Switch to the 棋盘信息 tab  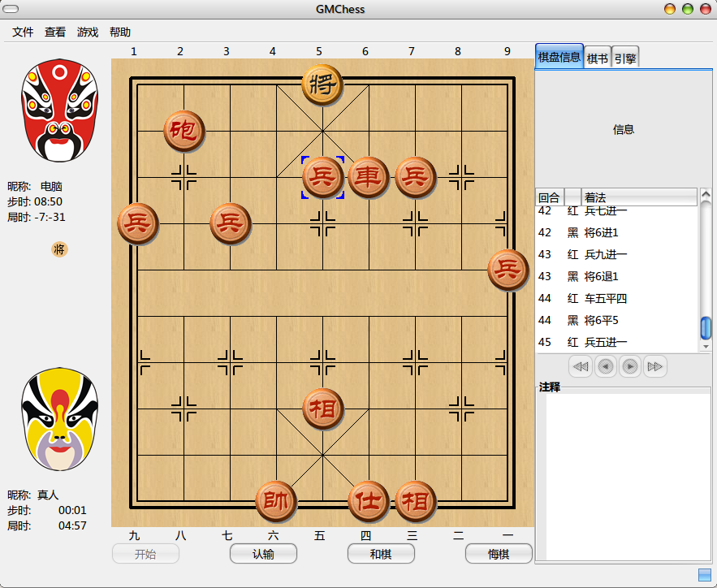click(559, 57)
